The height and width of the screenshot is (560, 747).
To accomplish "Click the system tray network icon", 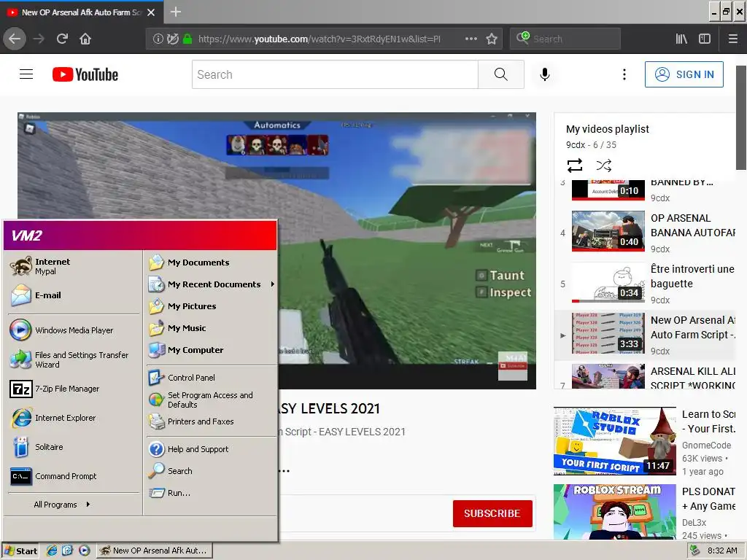I will [x=694, y=551].
